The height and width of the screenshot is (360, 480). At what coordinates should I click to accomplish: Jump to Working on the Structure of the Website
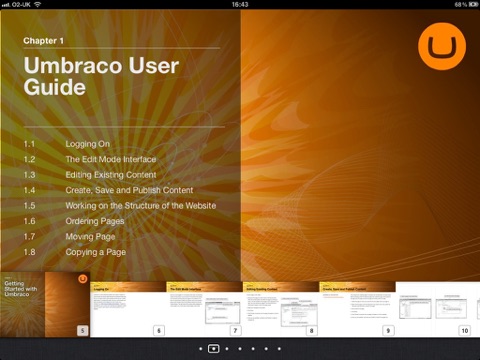(141, 206)
